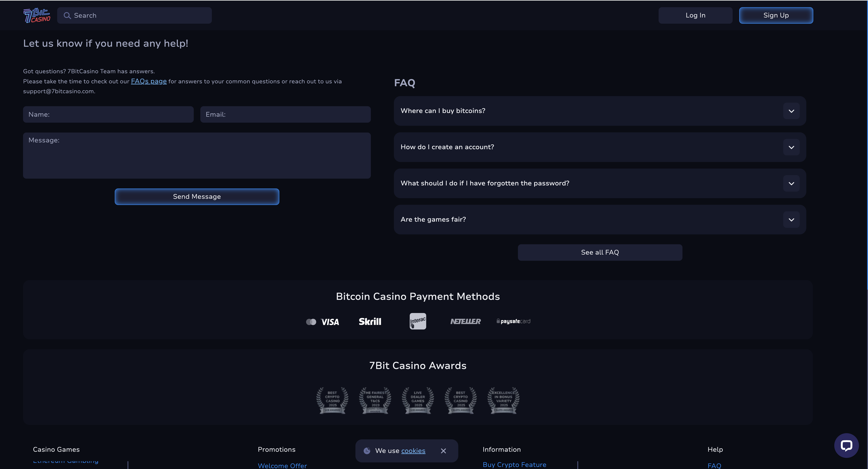Expand the forgotten password question chevron
The image size is (868, 469).
click(x=791, y=183)
